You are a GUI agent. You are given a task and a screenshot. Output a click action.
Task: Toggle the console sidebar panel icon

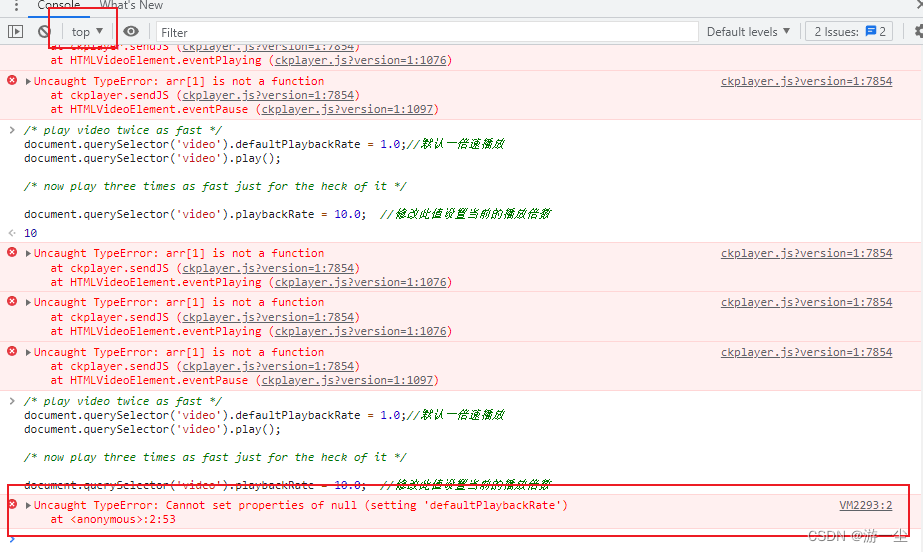[15, 32]
